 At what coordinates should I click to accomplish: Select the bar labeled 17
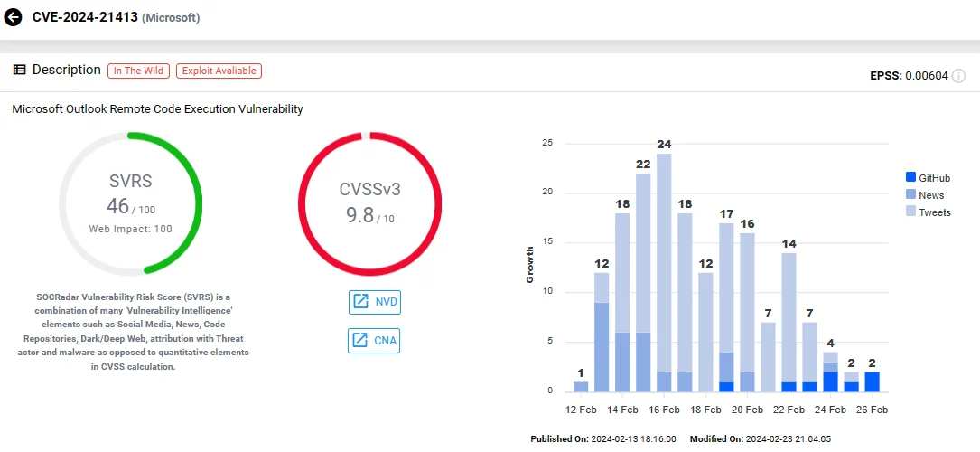726,307
